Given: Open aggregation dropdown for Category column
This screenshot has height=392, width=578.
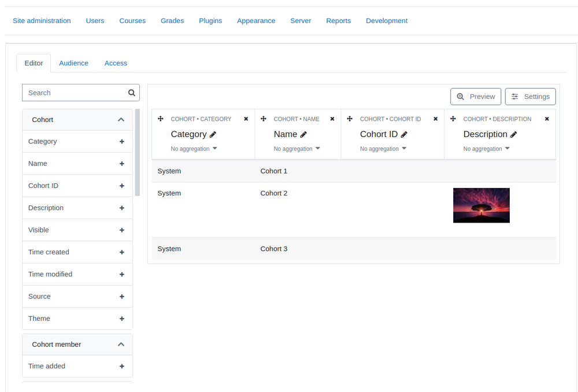Looking at the screenshot, I should tap(194, 149).
